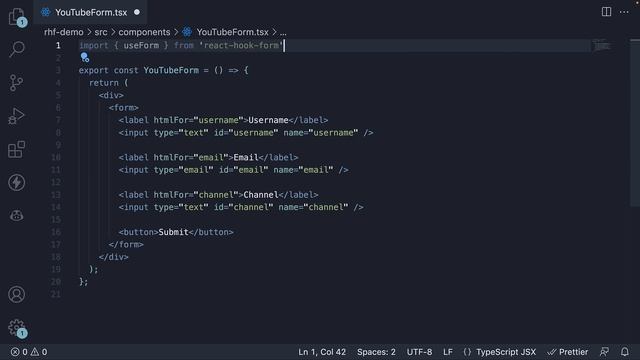Open the Thunder Client lightning icon

point(16,182)
